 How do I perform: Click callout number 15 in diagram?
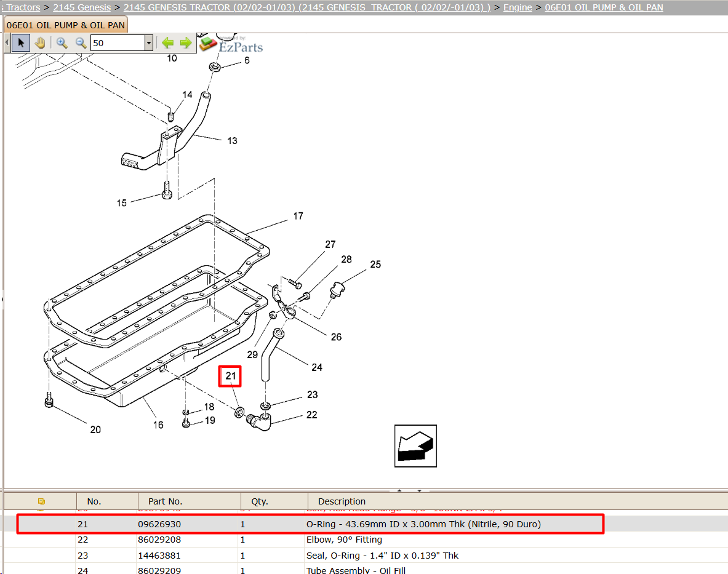pos(122,203)
